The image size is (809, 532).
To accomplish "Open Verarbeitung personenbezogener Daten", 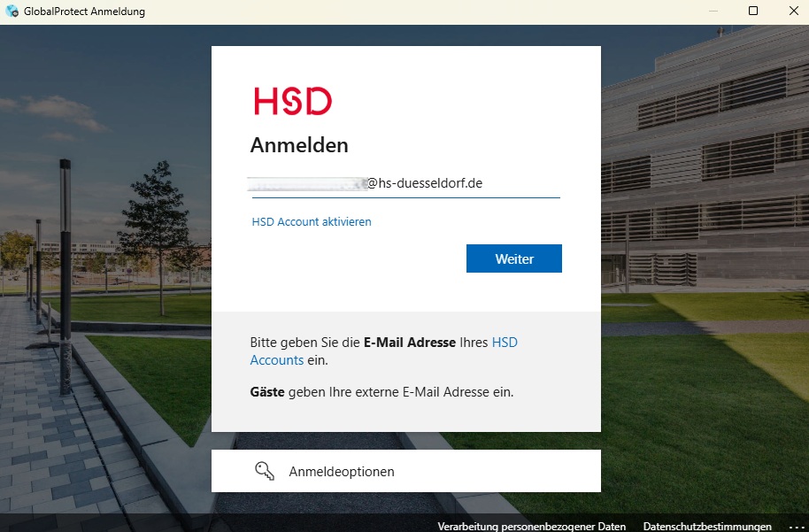I will click(x=532, y=525).
